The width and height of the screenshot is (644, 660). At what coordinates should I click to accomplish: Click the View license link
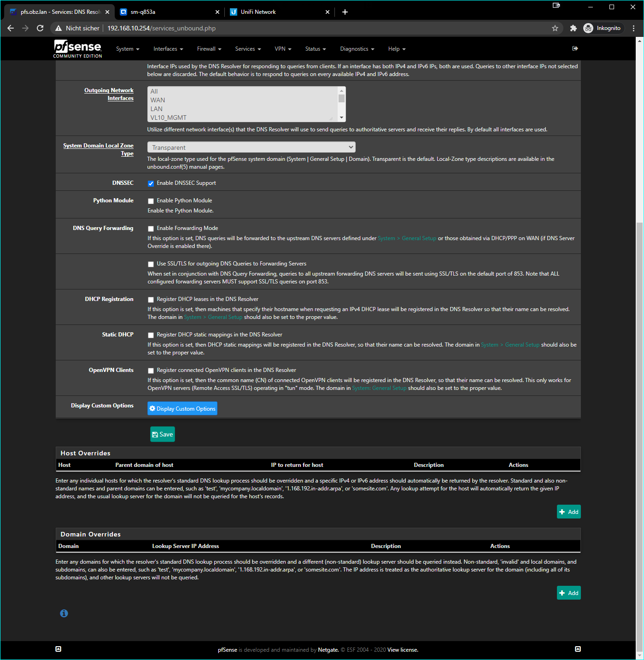coord(403,650)
